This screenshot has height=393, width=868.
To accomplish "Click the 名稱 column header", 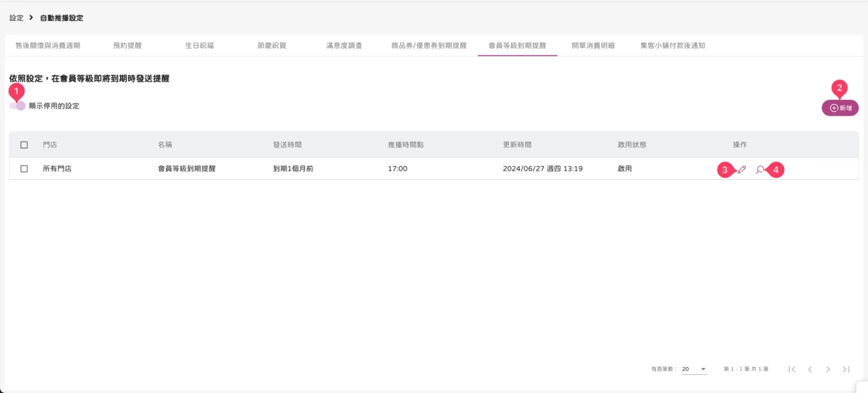I will [x=165, y=145].
